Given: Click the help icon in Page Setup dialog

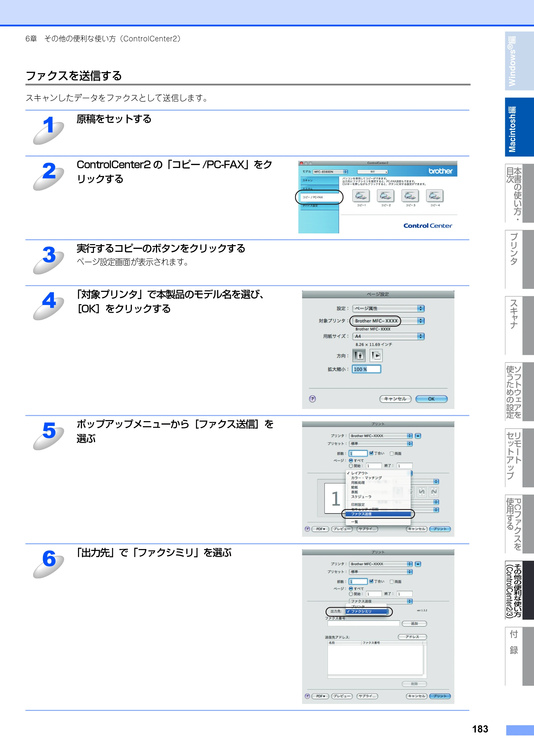Looking at the screenshot, I should [x=312, y=399].
